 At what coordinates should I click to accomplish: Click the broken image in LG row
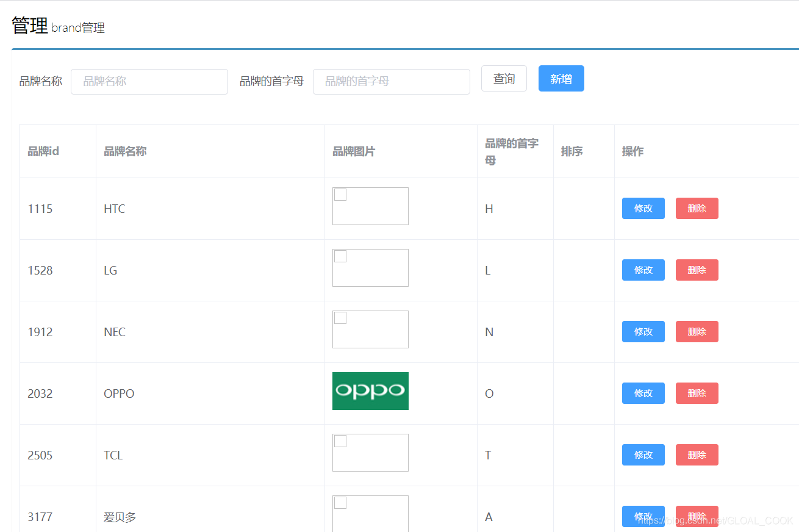[x=370, y=268]
